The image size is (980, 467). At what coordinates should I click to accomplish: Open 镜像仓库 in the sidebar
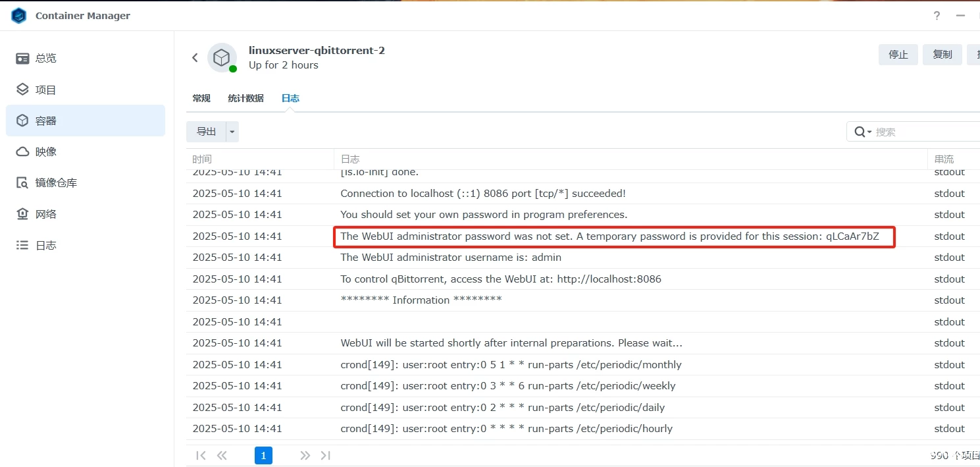(86, 182)
